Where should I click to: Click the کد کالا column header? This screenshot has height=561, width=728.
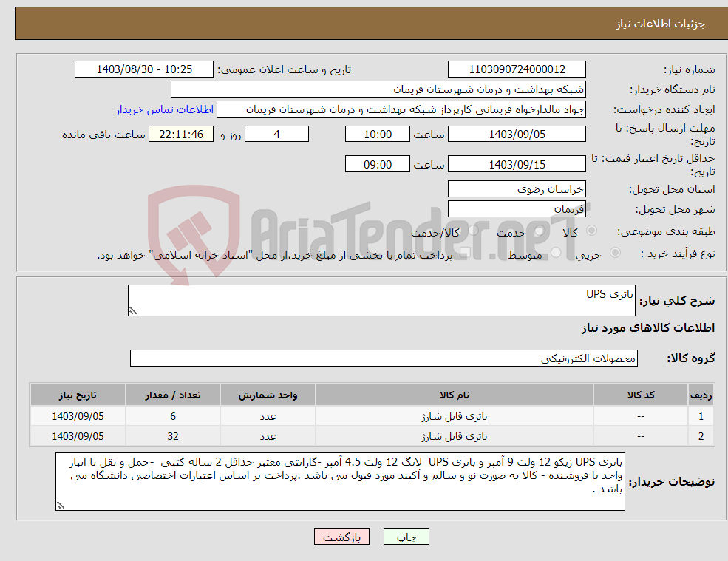pos(641,395)
